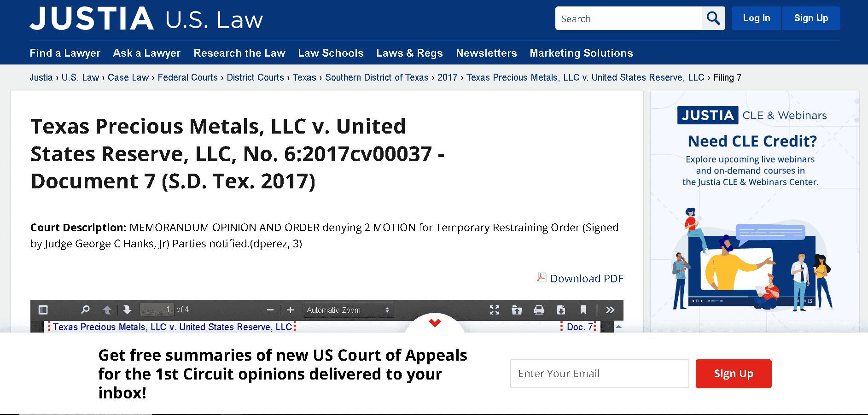Zoom in the PDF document
The image size is (868, 415).
pyautogui.click(x=290, y=310)
